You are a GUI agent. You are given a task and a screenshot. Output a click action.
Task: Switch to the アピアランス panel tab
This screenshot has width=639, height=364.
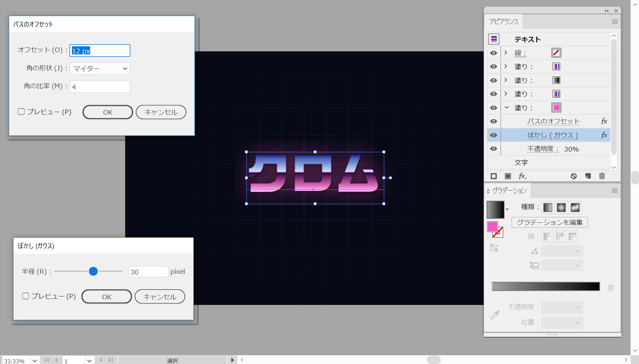coord(504,22)
